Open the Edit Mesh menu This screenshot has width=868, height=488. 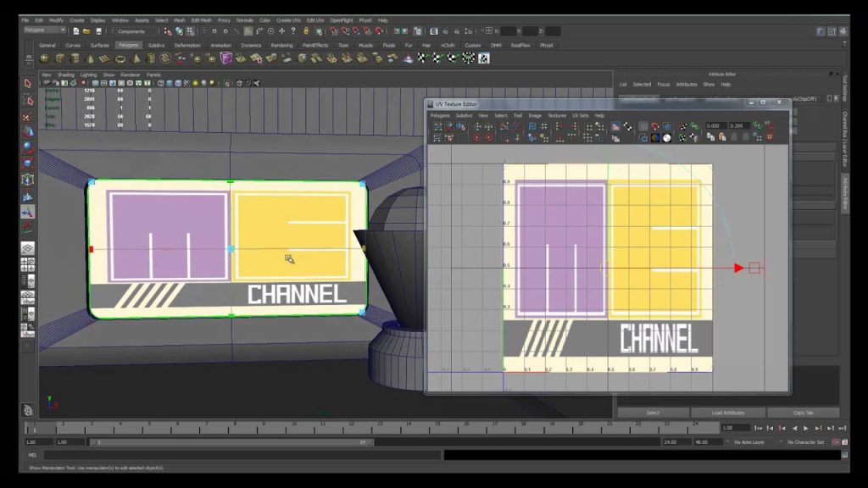point(202,20)
